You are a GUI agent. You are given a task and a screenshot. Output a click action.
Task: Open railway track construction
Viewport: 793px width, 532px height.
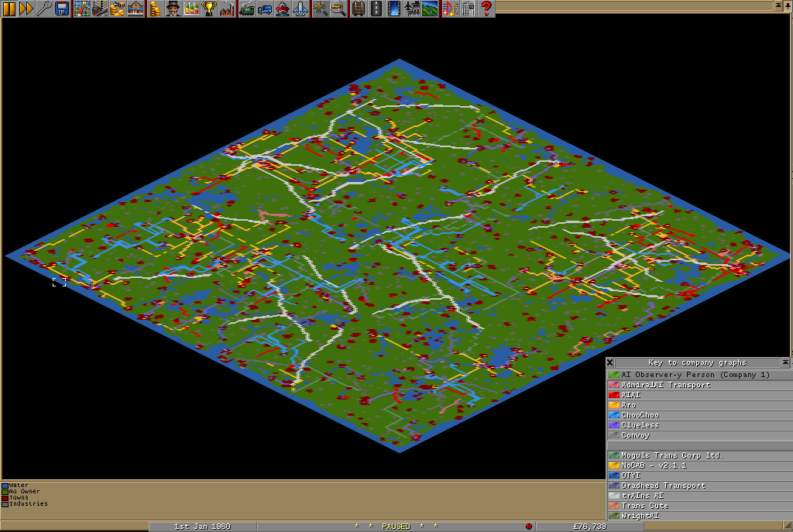click(359, 9)
